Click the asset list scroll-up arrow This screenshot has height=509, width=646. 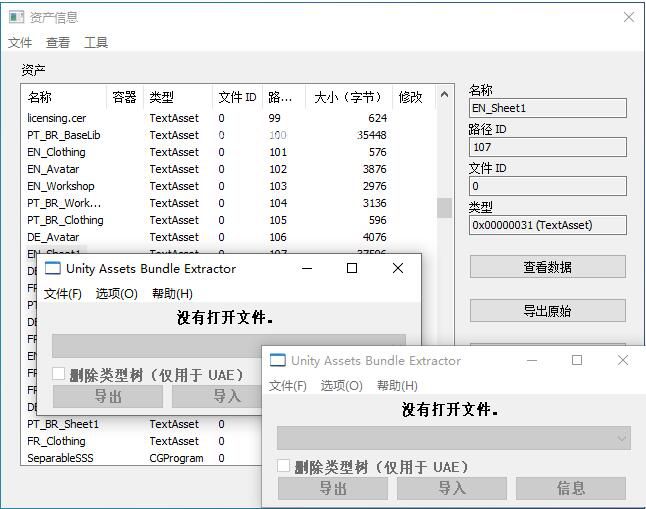[x=444, y=94]
